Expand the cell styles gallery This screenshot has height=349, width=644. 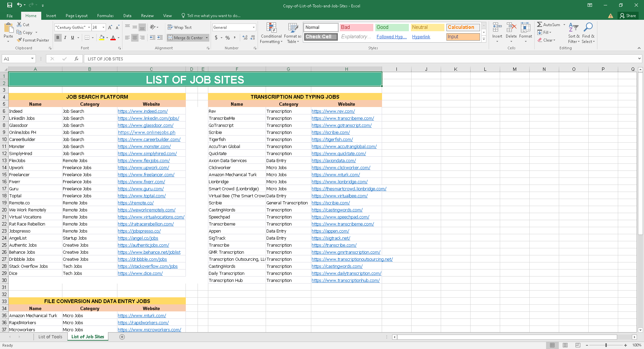(x=484, y=39)
